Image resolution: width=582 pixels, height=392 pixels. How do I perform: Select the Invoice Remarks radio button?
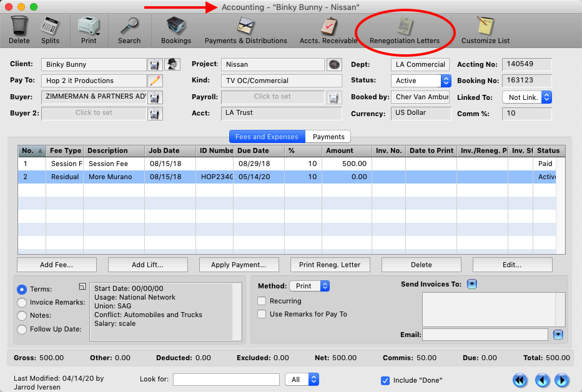(x=22, y=303)
